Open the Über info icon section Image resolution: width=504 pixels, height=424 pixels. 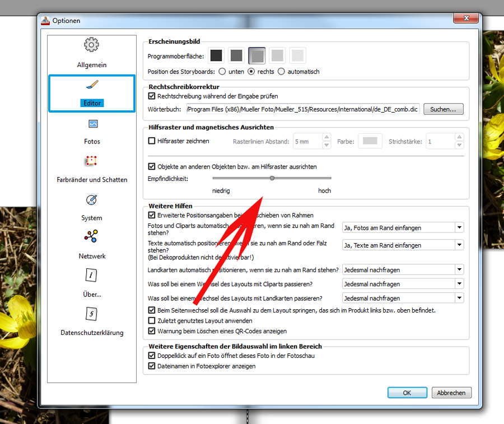91,275
